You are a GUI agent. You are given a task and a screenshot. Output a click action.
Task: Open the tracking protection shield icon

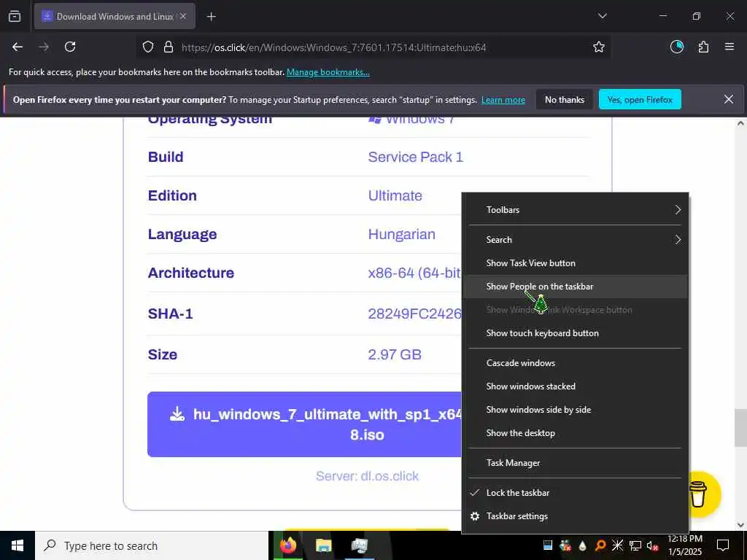(148, 47)
